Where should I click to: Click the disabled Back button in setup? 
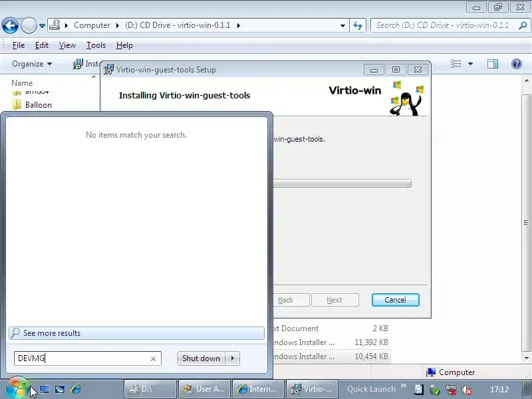[x=291, y=300]
